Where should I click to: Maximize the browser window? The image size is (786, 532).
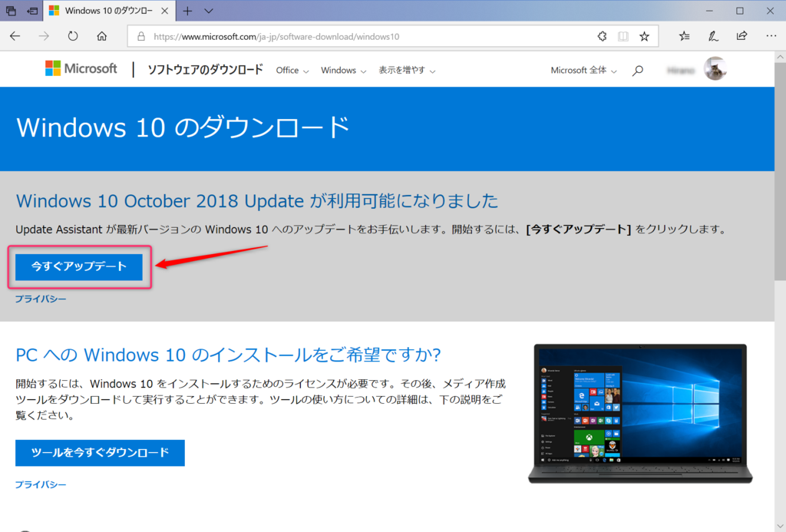coord(740,11)
